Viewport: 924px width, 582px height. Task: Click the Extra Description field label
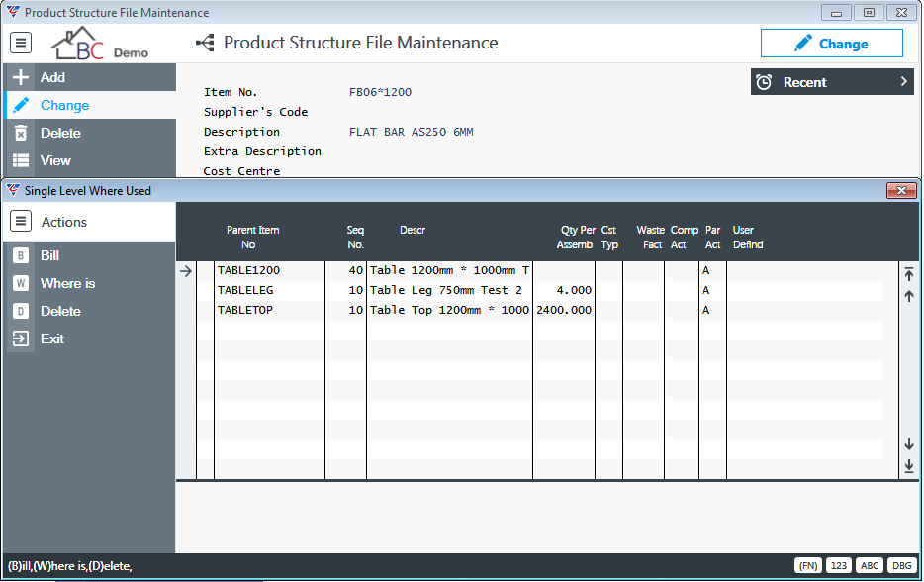tap(262, 151)
